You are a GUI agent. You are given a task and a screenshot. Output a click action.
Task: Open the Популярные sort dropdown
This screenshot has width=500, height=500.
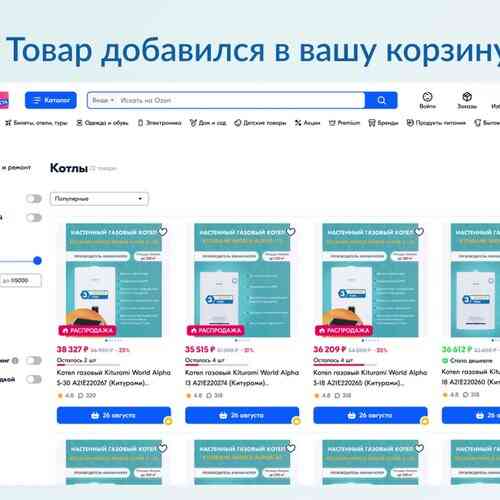point(99,199)
